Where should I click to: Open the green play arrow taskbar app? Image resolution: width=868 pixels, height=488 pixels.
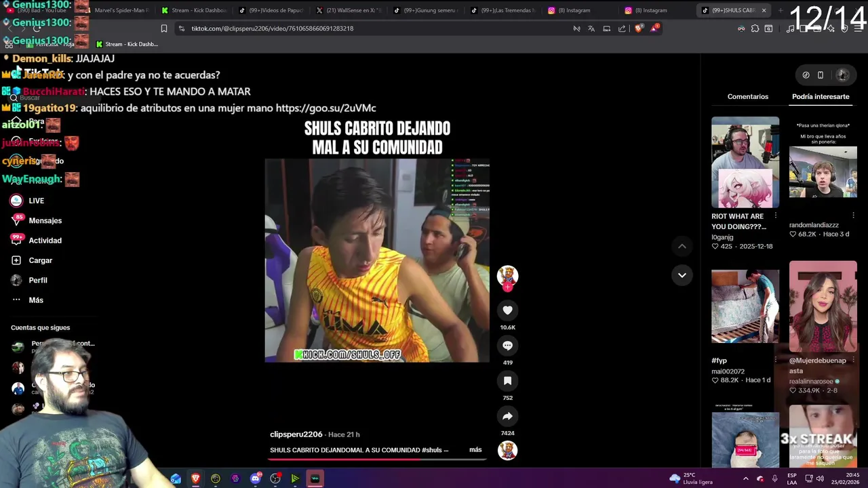[x=295, y=479]
